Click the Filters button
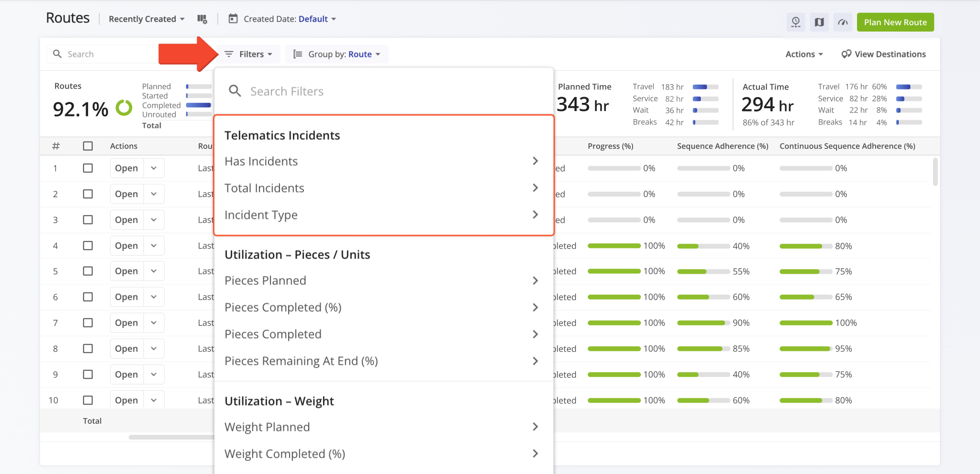This screenshot has width=980, height=474. click(x=248, y=54)
